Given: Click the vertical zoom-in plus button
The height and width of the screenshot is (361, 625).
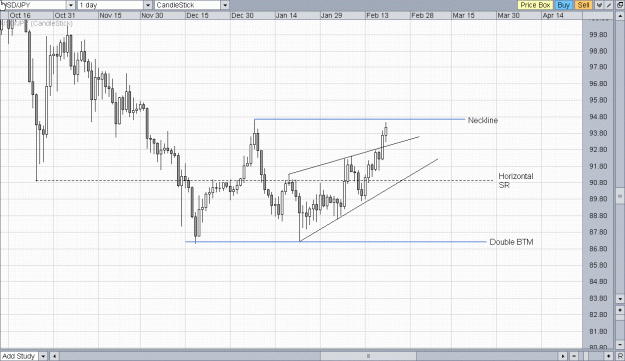Looking at the screenshot, I should coord(620,310).
